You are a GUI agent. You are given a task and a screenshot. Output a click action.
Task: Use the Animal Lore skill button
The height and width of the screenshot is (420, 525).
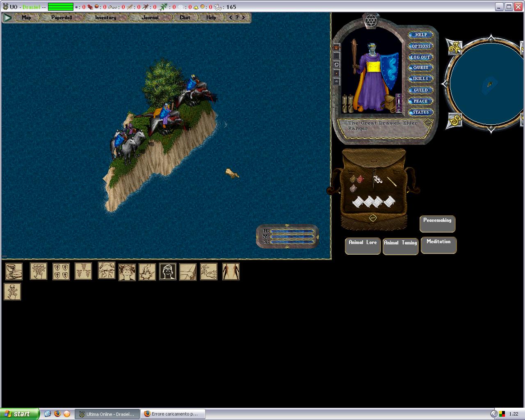point(363,246)
